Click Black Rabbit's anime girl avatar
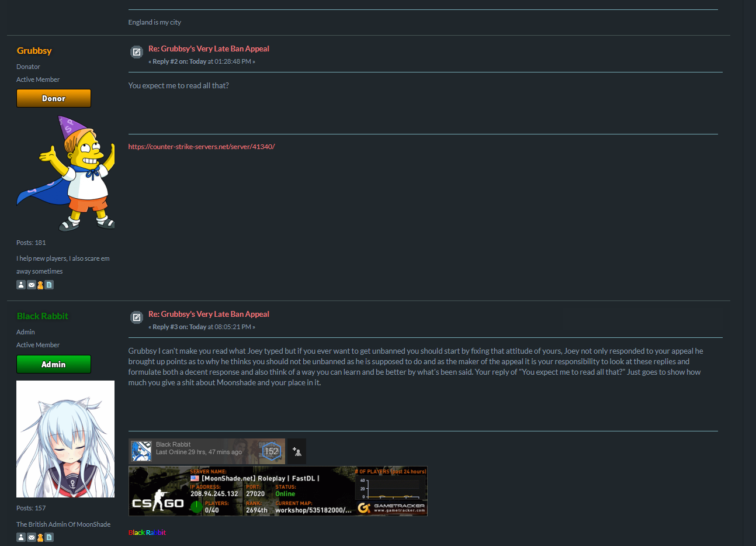Image resolution: width=756 pixels, height=546 pixels. (65, 439)
